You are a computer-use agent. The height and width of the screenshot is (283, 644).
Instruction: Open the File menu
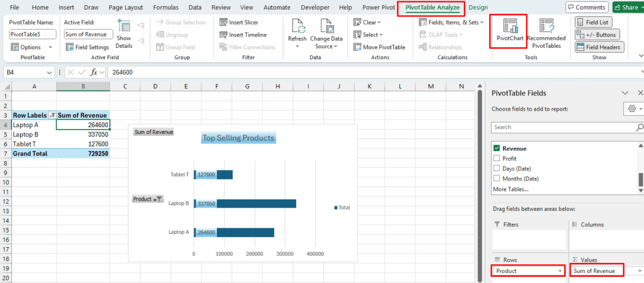coord(14,8)
